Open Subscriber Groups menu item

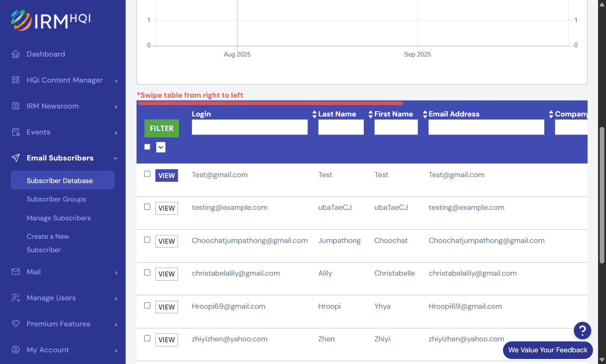tap(56, 199)
